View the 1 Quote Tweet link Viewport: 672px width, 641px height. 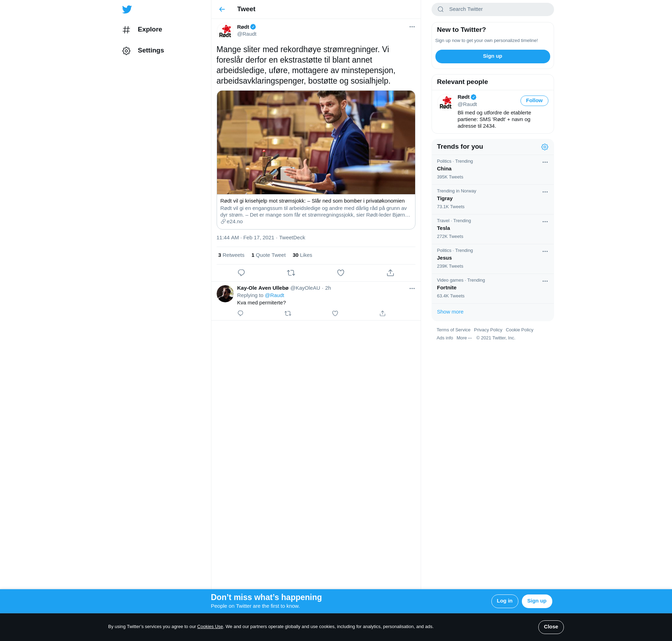(268, 255)
